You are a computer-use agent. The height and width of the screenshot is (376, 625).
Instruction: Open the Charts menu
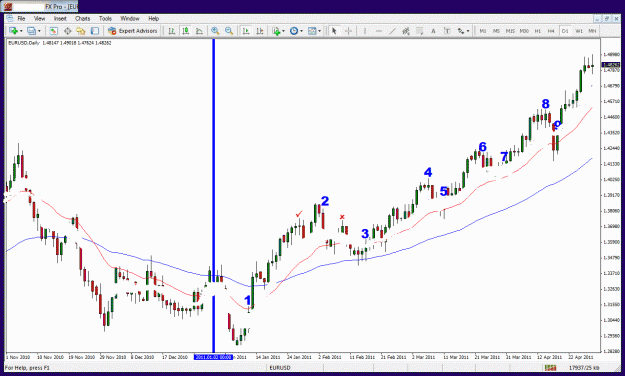[83, 18]
